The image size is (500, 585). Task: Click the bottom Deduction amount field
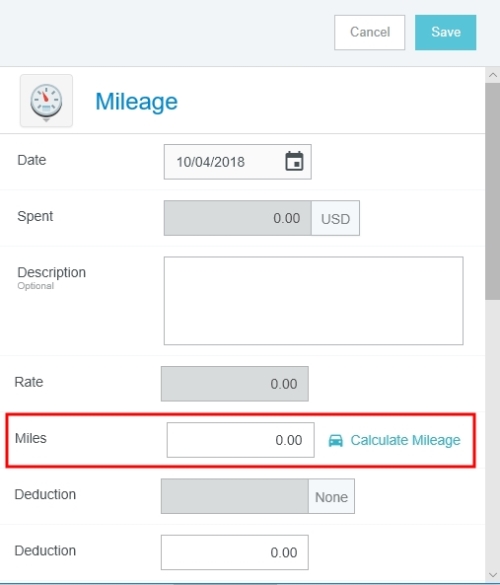(235, 553)
